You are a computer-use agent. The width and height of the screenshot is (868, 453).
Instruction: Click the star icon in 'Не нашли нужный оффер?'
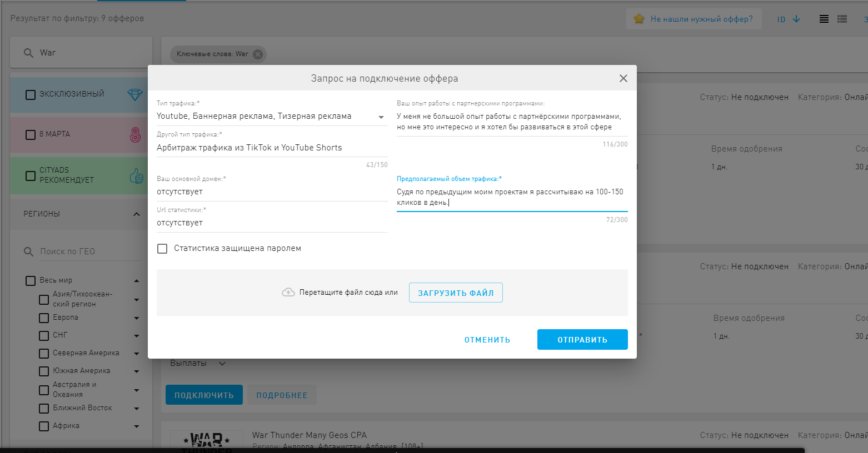639,19
